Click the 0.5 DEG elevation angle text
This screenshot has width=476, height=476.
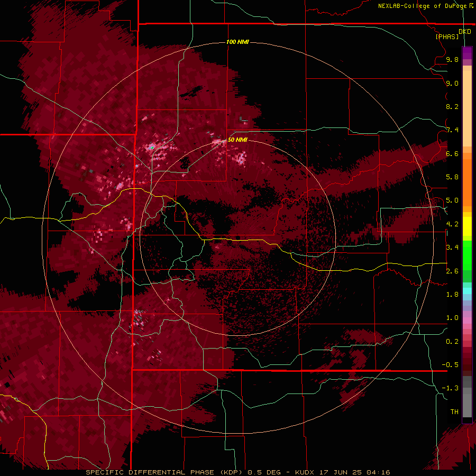(x=263, y=472)
